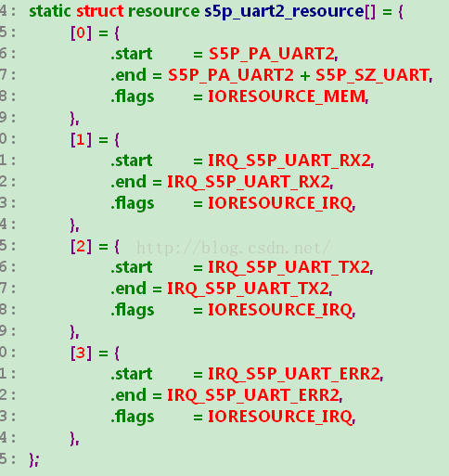Click the .end field before IRQ_S5P_UART_ERR2

[x=128, y=395]
